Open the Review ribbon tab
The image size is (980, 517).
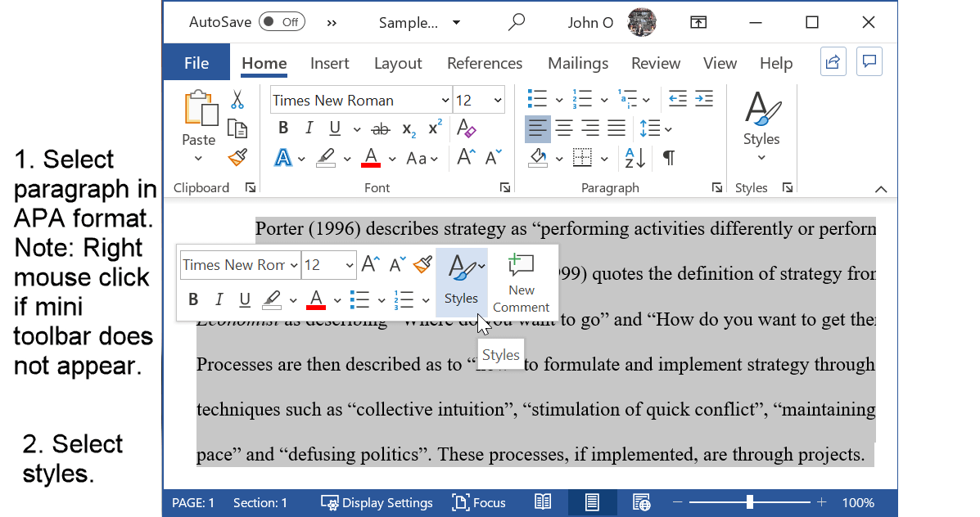655,63
